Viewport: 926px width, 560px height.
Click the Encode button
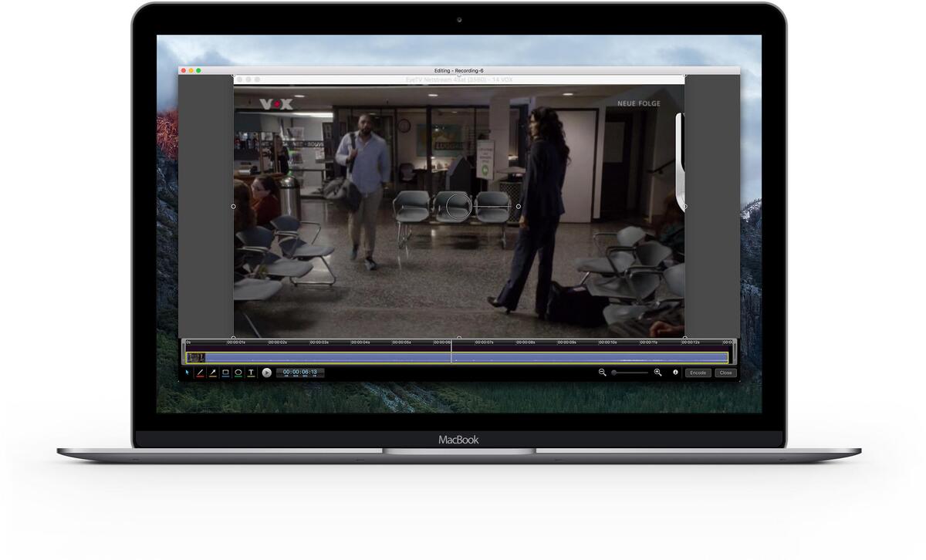pyautogui.click(x=699, y=373)
